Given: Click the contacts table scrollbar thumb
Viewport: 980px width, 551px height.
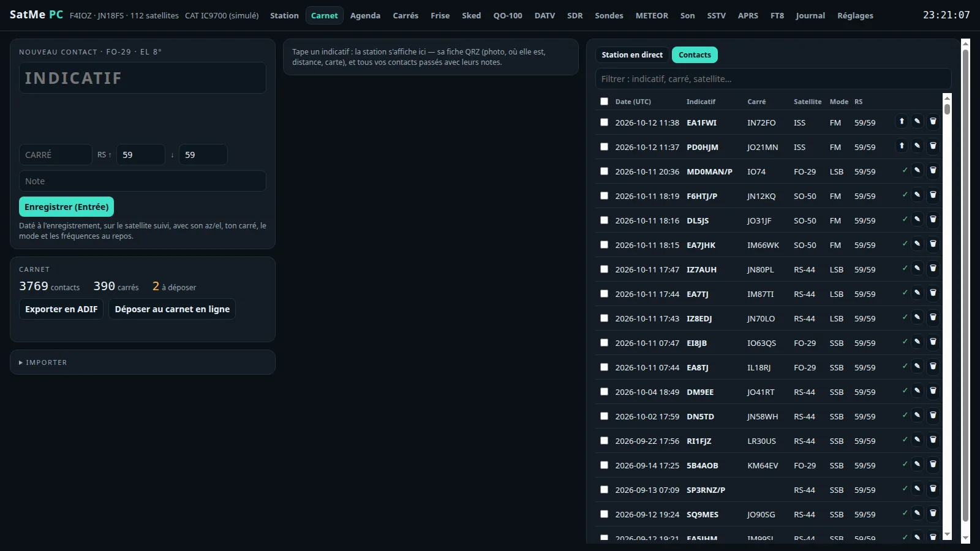Looking at the screenshot, I should pyautogui.click(x=948, y=109).
